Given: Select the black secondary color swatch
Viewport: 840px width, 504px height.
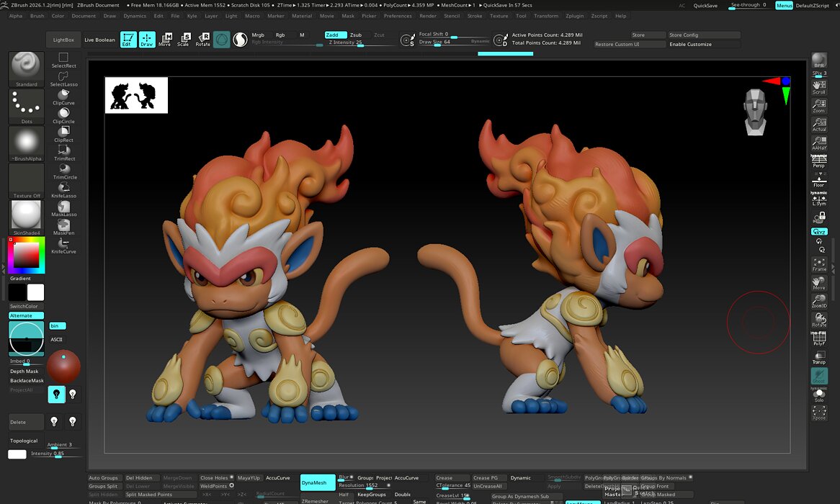Looking at the screenshot, I should click(x=17, y=292).
